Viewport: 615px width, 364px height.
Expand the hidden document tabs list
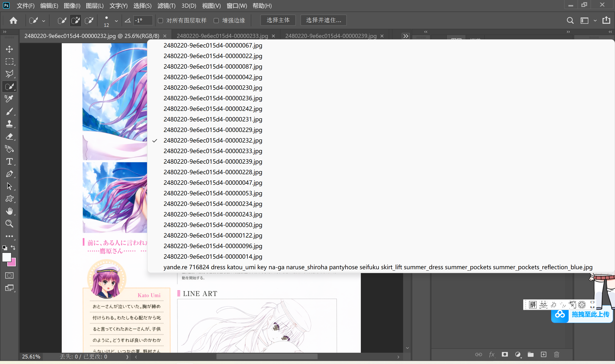[x=406, y=36]
